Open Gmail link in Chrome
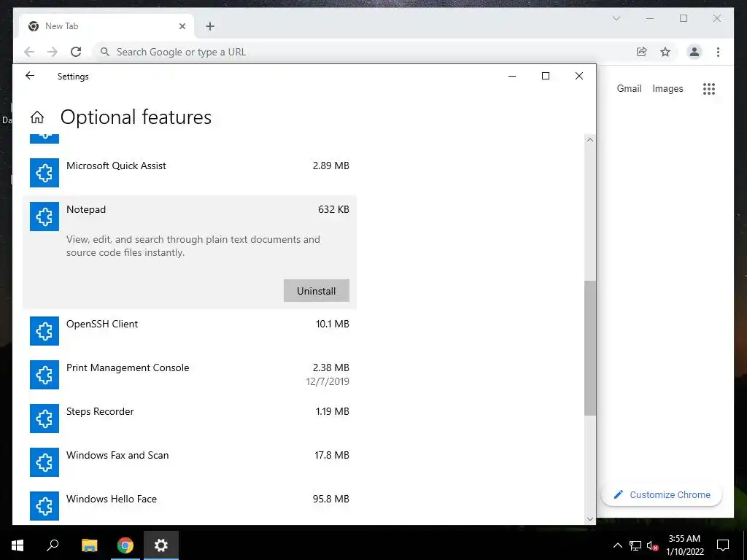The image size is (747, 560). pos(630,88)
